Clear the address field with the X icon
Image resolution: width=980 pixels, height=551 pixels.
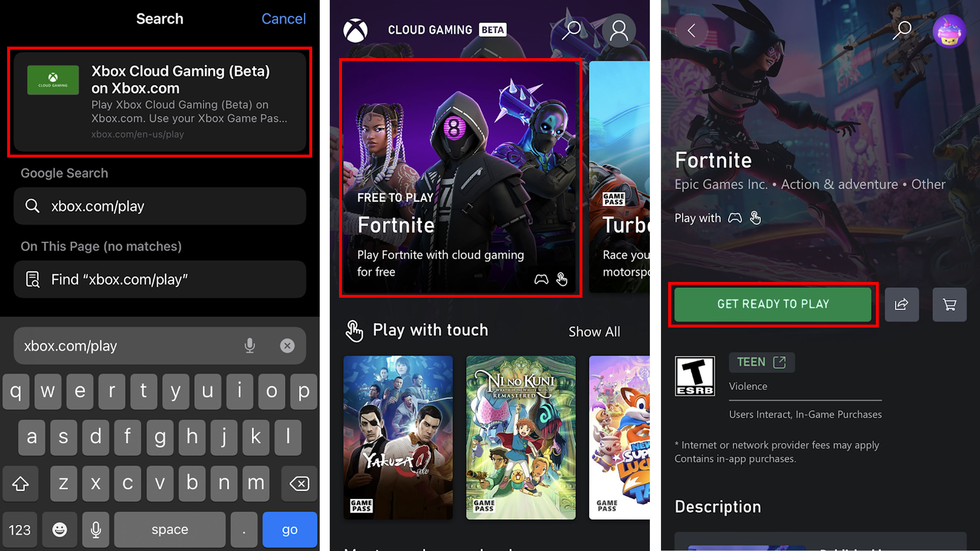(287, 346)
